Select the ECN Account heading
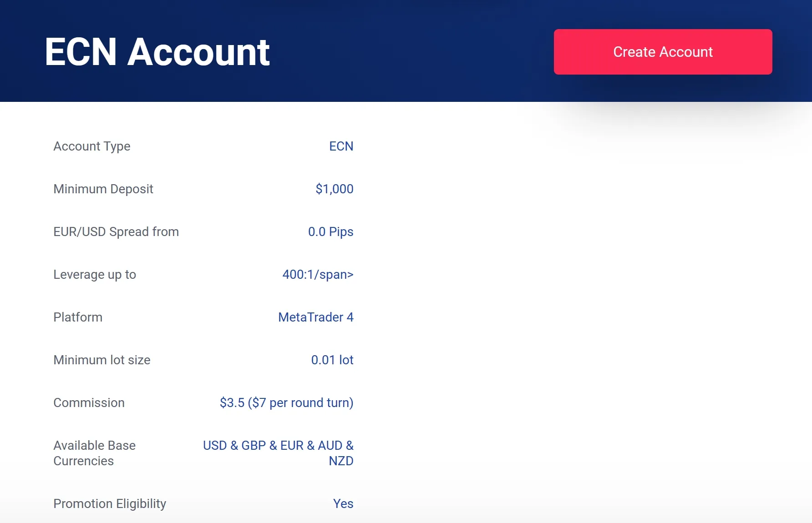Screen dimensions: 812x523 [x=157, y=52]
